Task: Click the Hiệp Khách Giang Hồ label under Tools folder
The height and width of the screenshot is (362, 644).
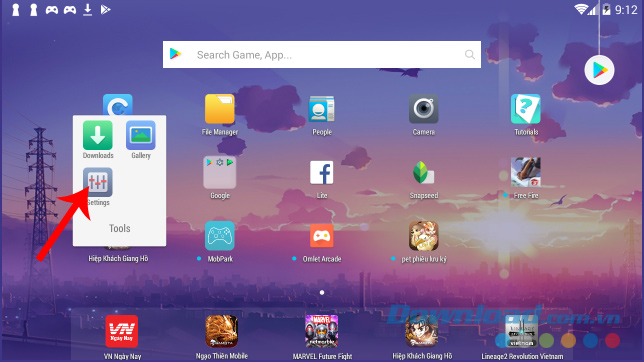Action: tap(118, 258)
